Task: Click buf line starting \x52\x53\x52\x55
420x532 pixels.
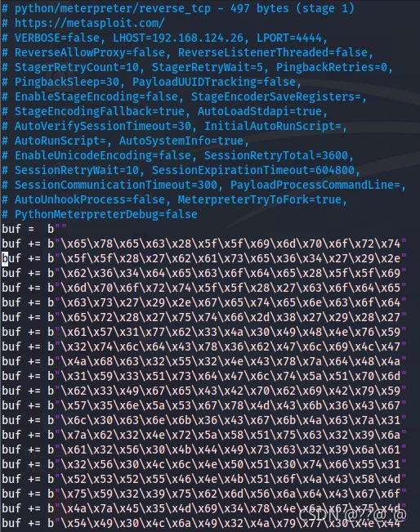Action: pyautogui.click(x=204, y=479)
